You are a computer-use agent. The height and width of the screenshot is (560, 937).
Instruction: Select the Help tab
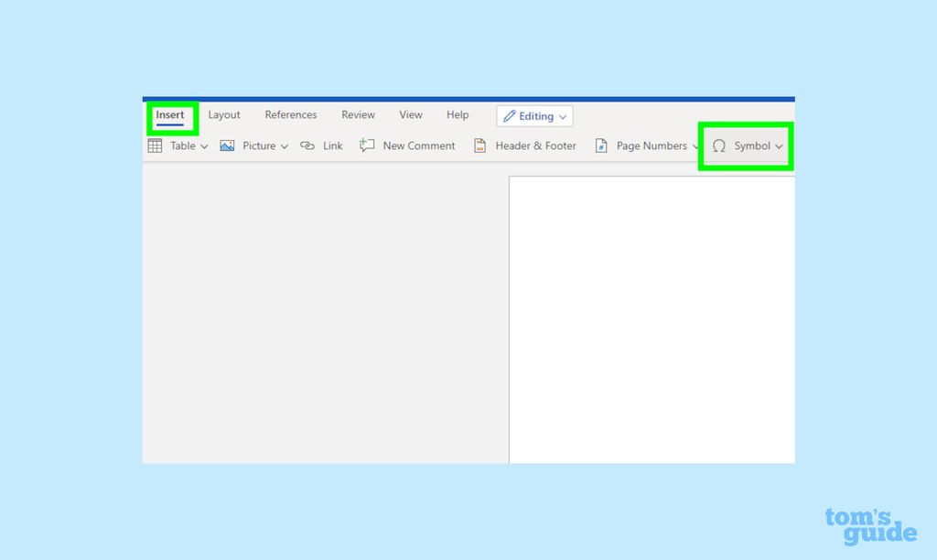pos(458,114)
